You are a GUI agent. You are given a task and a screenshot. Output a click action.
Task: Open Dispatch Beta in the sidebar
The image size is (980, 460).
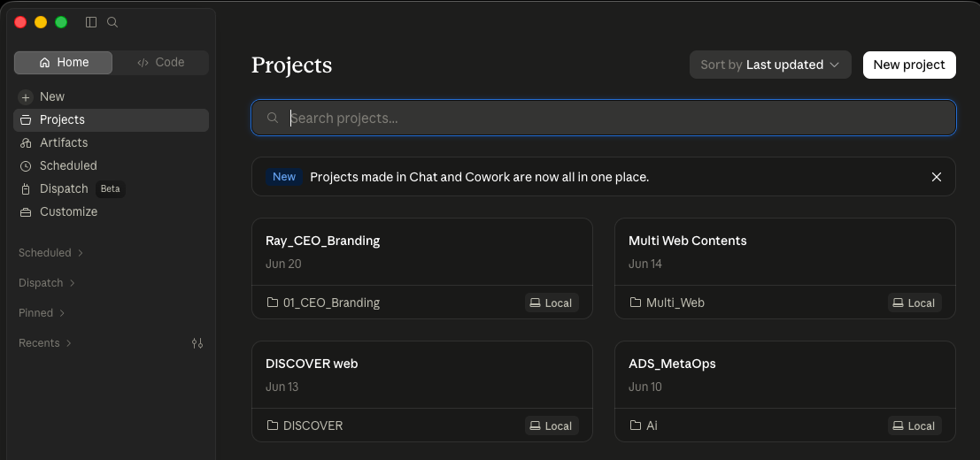tap(112, 189)
